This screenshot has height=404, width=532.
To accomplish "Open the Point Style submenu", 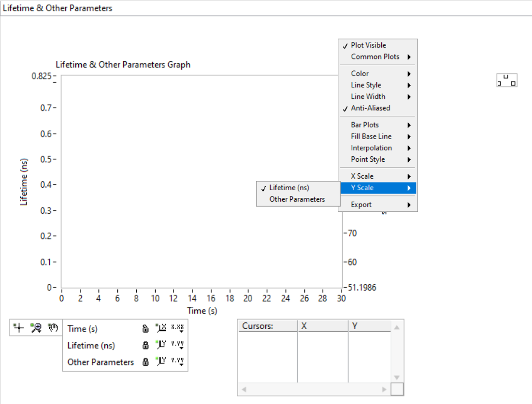I will click(x=378, y=159).
